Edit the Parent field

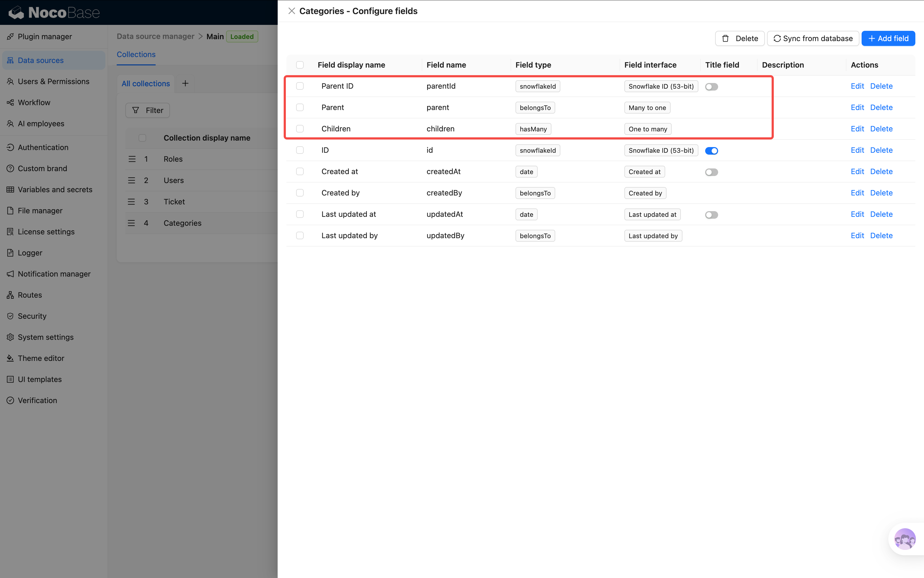pos(857,107)
